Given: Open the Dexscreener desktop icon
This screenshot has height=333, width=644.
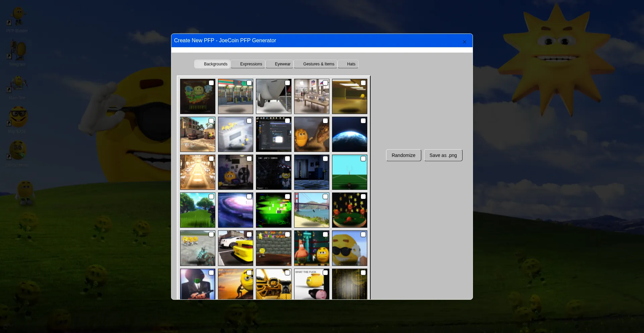Looking at the screenshot, I should pos(17,153).
